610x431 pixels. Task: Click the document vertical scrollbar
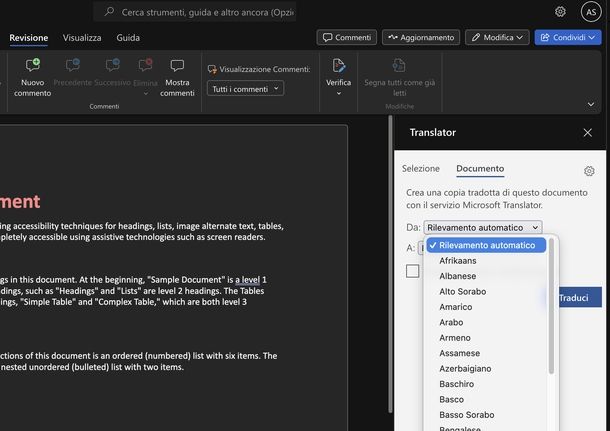coord(390,264)
